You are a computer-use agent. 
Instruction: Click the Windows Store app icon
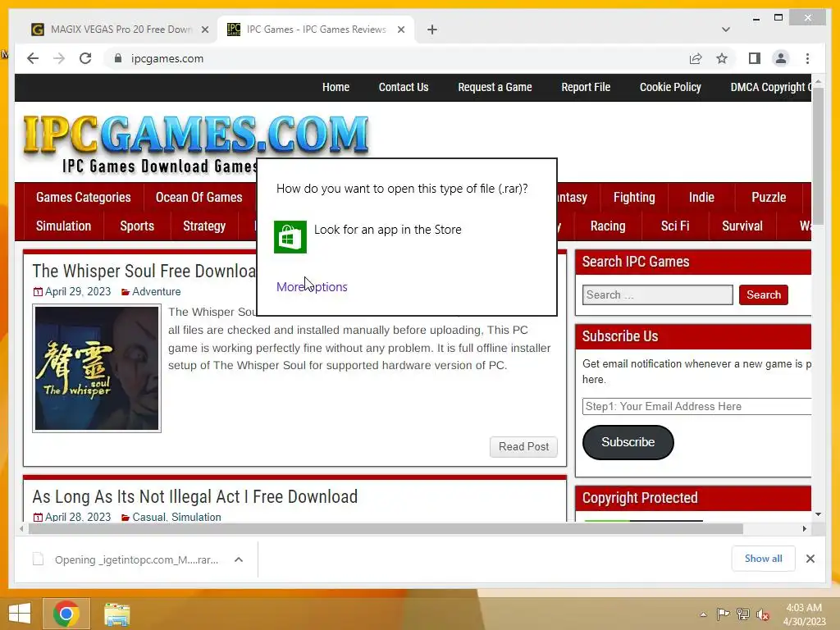tap(290, 237)
